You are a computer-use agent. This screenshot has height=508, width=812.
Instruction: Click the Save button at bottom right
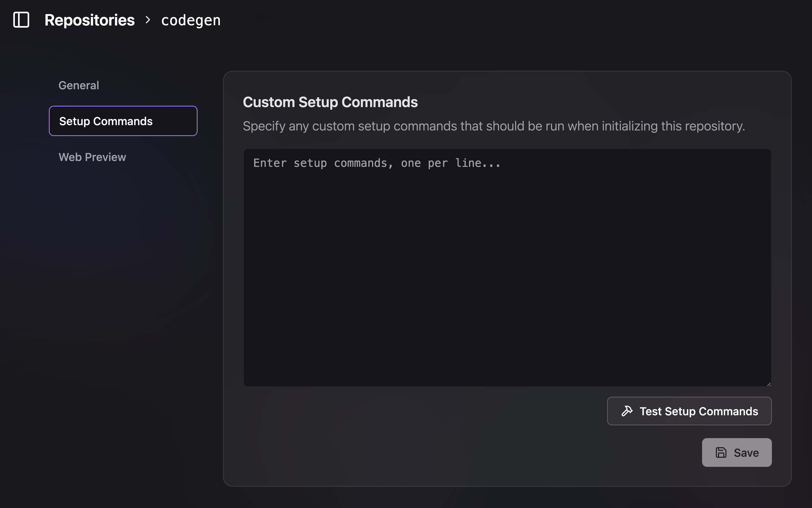[x=737, y=452]
